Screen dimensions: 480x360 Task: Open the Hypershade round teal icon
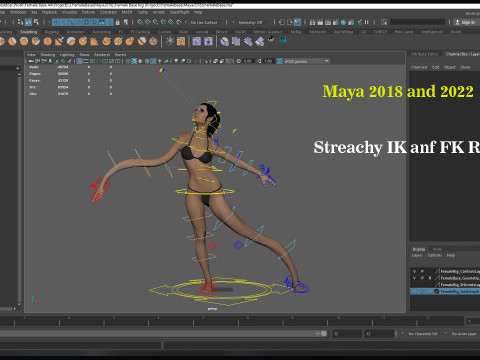343,22
